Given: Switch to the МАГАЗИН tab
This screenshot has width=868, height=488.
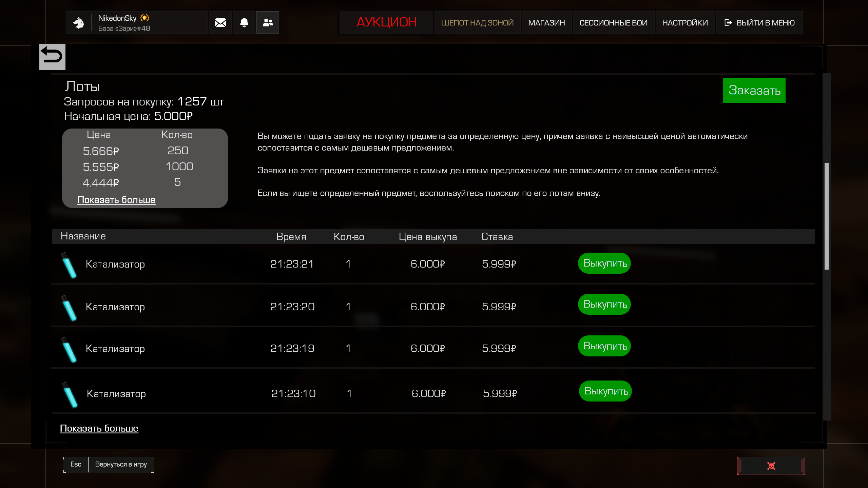Looking at the screenshot, I should pyautogui.click(x=546, y=23).
